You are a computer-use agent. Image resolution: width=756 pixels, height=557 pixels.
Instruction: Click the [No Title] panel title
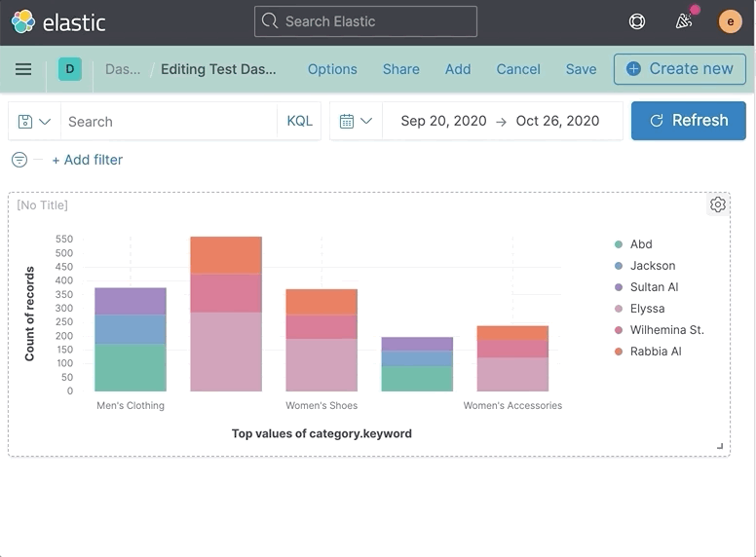tap(43, 205)
